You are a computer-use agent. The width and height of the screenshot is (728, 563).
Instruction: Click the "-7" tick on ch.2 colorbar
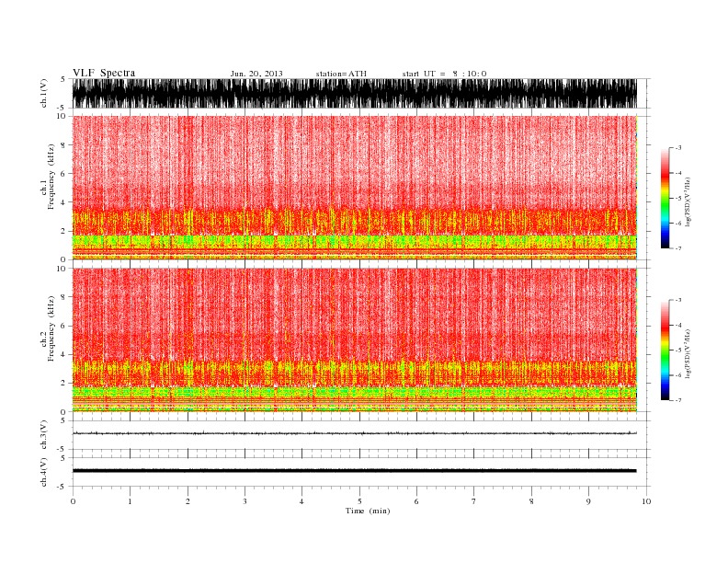pyautogui.click(x=677, y=400)
